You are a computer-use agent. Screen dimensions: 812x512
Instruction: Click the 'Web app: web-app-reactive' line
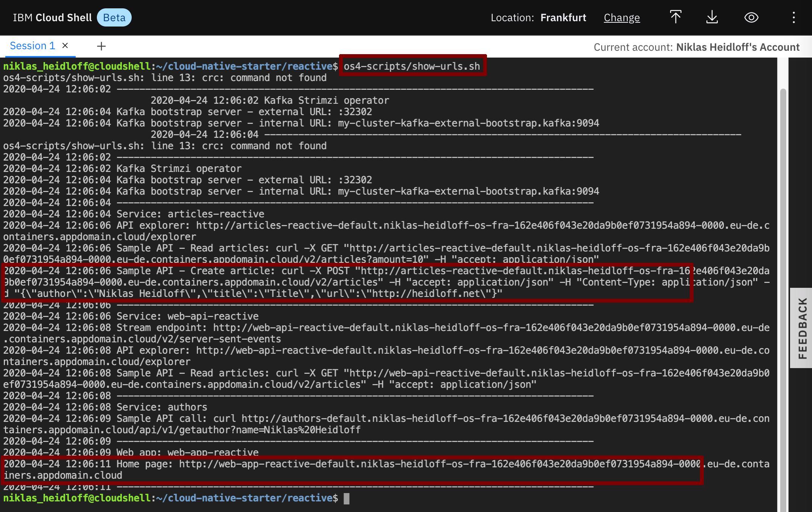click(x=131, y=452)
